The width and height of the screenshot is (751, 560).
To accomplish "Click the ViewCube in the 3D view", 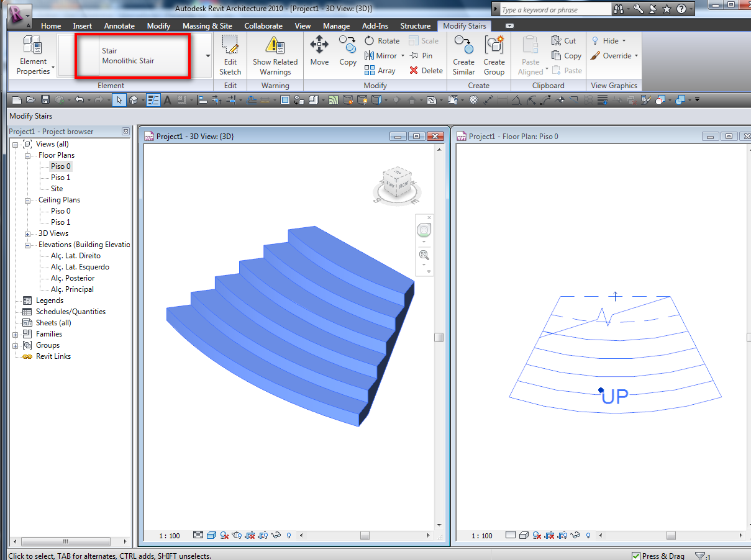I will pyautogui.click(x=396, y=184).
